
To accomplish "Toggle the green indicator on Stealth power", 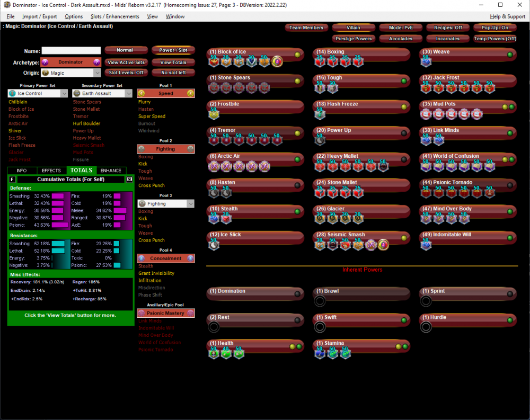I will pyautogui.click(x=297, y=212).
